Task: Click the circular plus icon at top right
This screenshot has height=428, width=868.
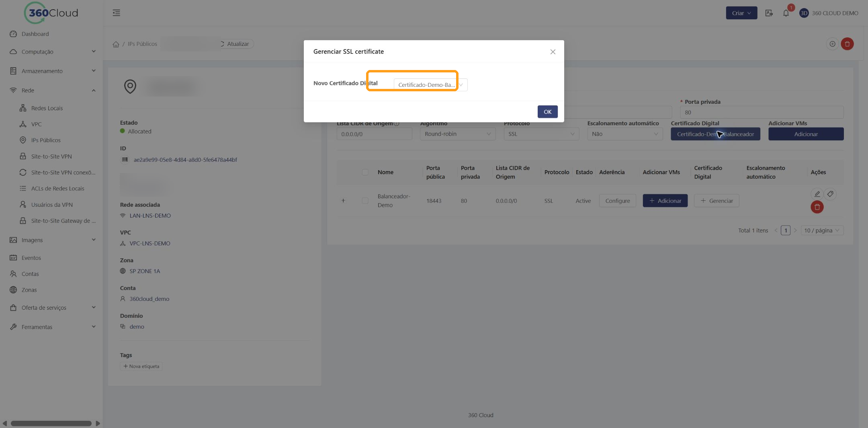Action: (832, 44)
